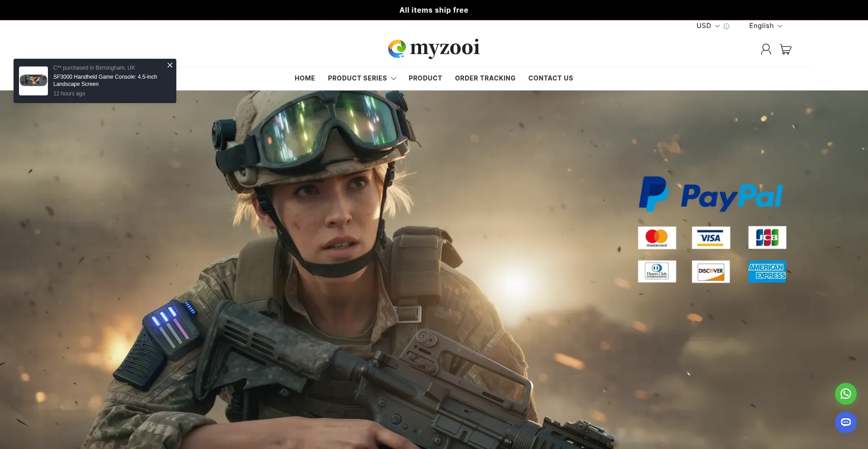
Task: Click the PayPal logo
Action: coord(710,194)
